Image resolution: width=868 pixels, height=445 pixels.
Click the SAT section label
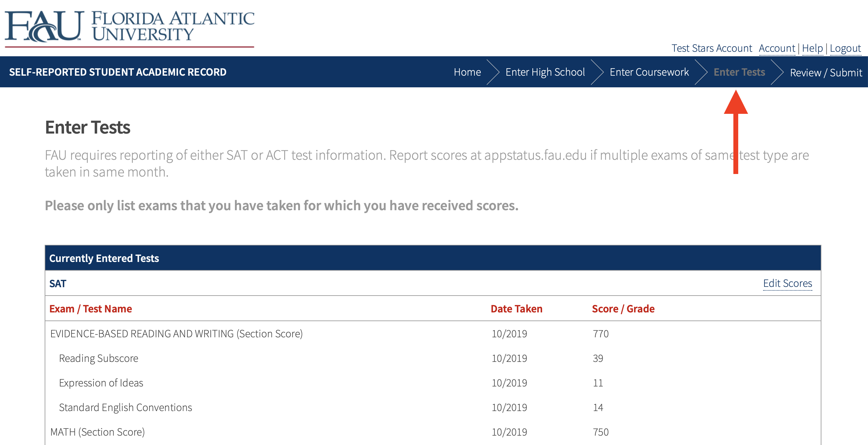(58, 284)
